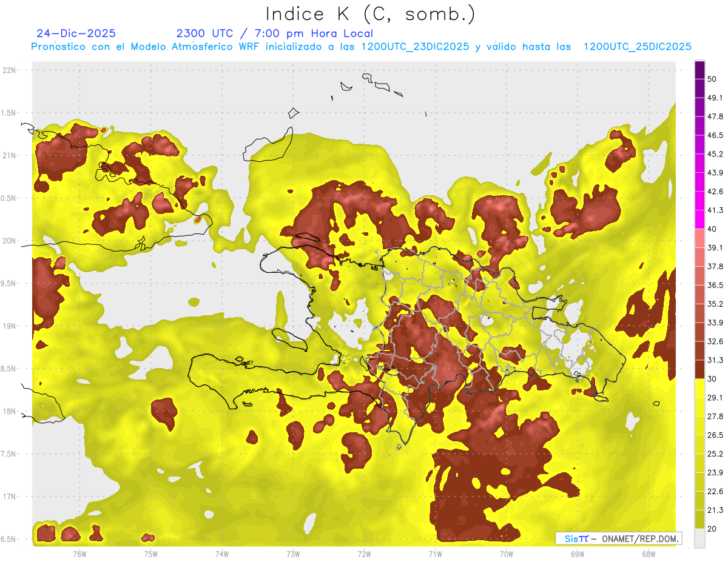The width and height of the screenshot is (728, 562).
Task: Click longitude axis label '75W'
Action: click(x=151, y=554)
